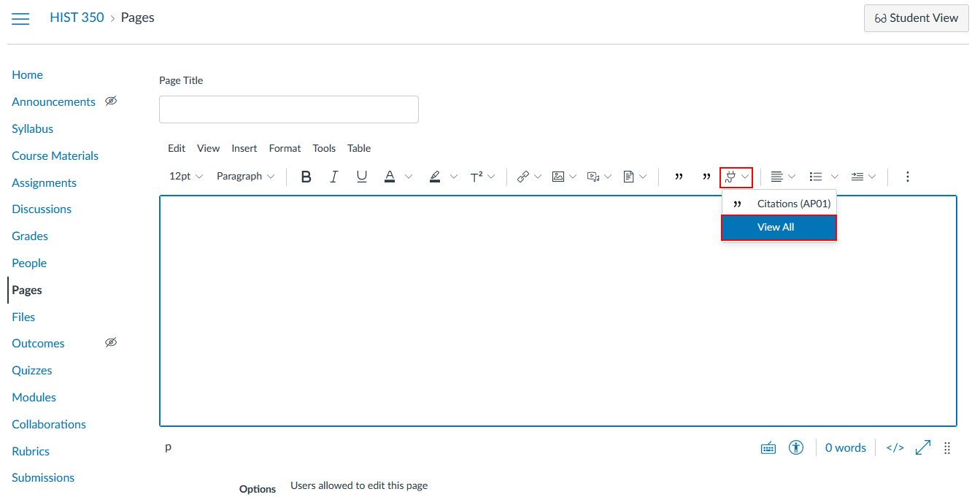The width and height of the screenshot is (980, 497).
Task: Expand the 12pt font size dropdown
Action: pos(186,177)
